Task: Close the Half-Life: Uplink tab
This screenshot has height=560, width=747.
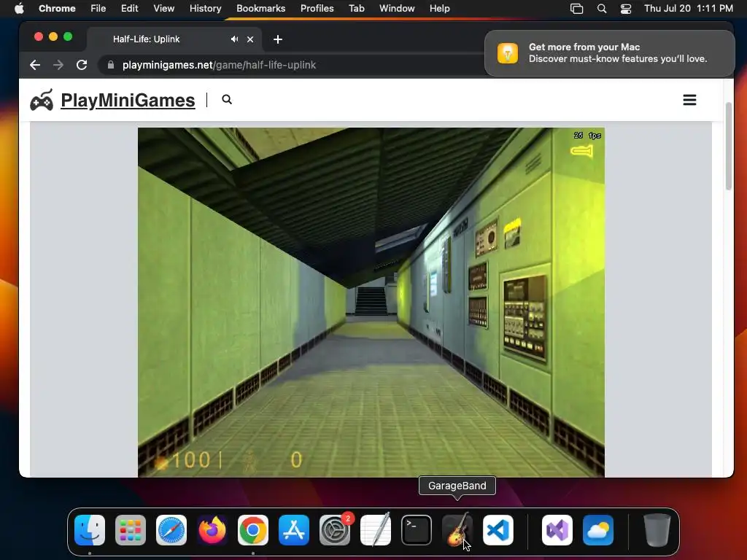Action: pyautogui.click(x=250, y=39)
